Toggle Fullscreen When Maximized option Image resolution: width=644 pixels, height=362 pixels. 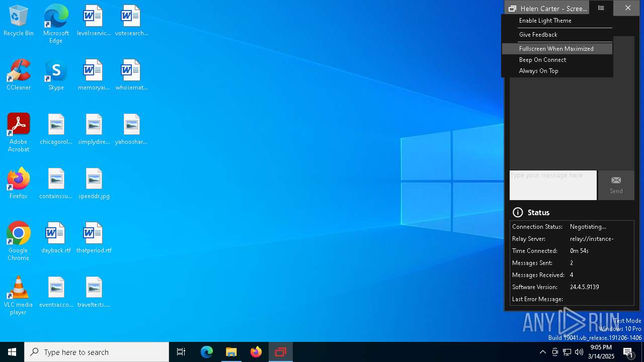click(557, 49)
